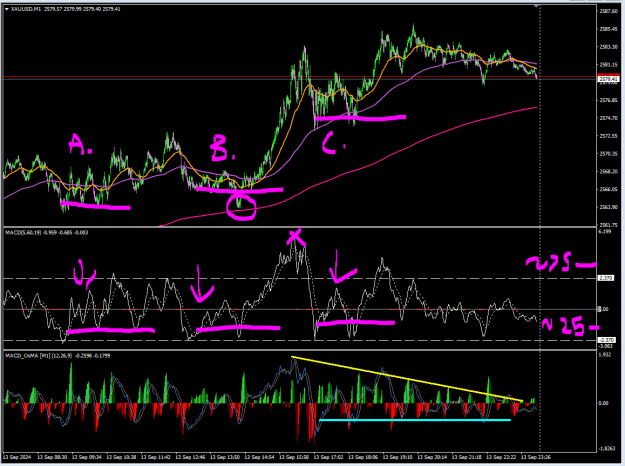Viewport: 625px width, 466px height.
Task: Click the 2572.55 price scale value
Action: coord(608,136)
